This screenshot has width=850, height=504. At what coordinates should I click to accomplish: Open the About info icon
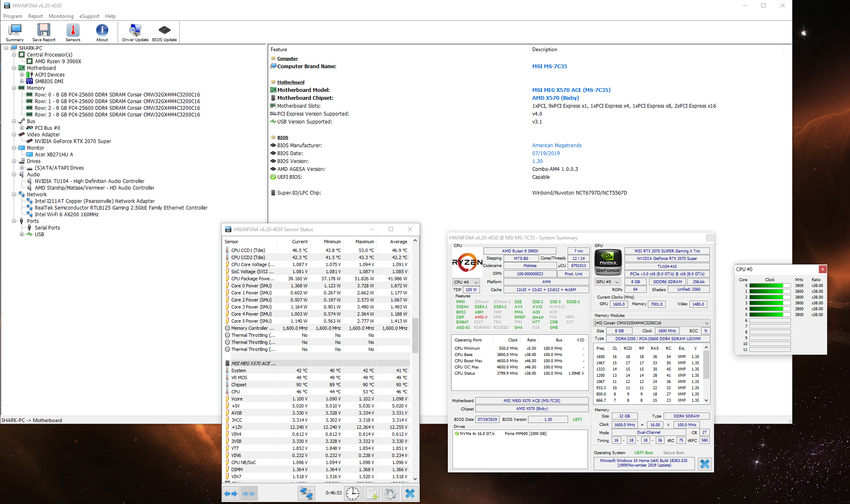pos(102,32)
